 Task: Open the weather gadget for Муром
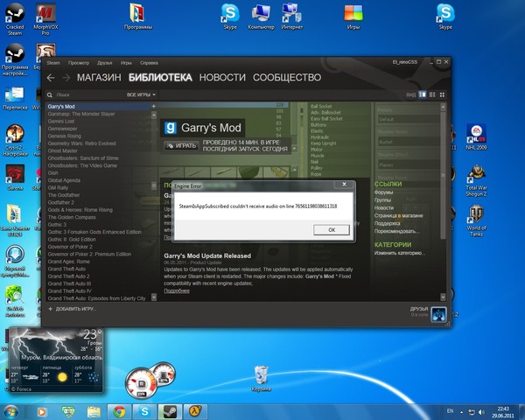[56, 360]
